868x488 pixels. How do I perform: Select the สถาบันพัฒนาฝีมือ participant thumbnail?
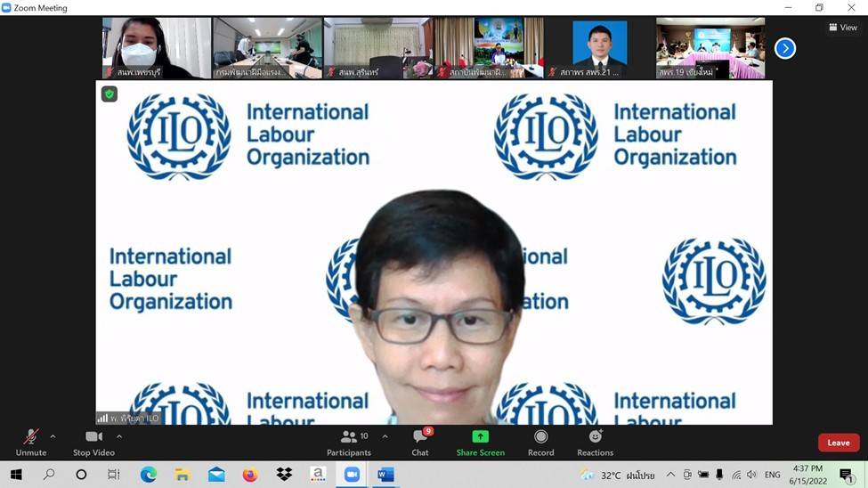(x=489, y=47)
